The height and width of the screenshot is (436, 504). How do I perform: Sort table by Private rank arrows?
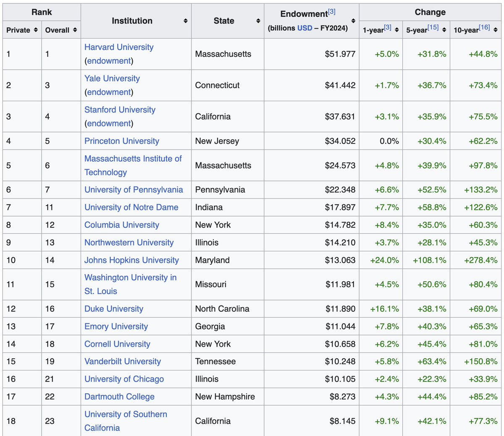(36, 30)
